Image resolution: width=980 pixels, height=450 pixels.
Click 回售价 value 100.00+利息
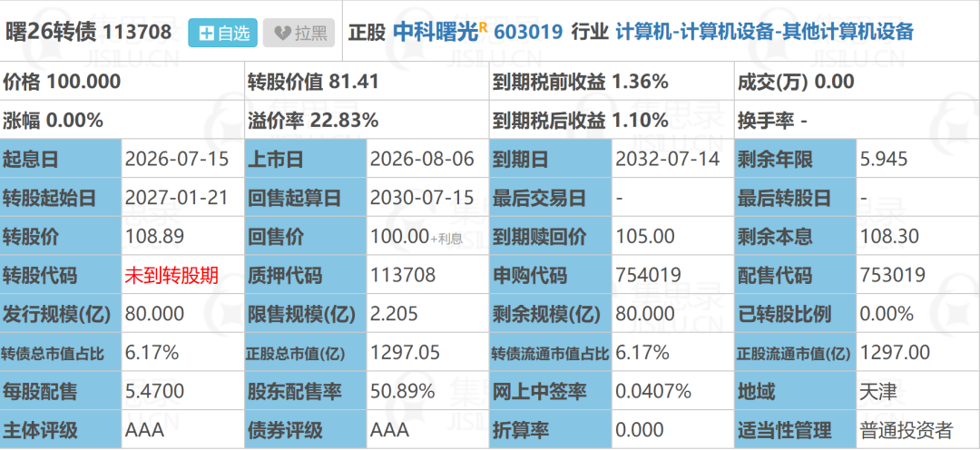[x=416, y=237]
